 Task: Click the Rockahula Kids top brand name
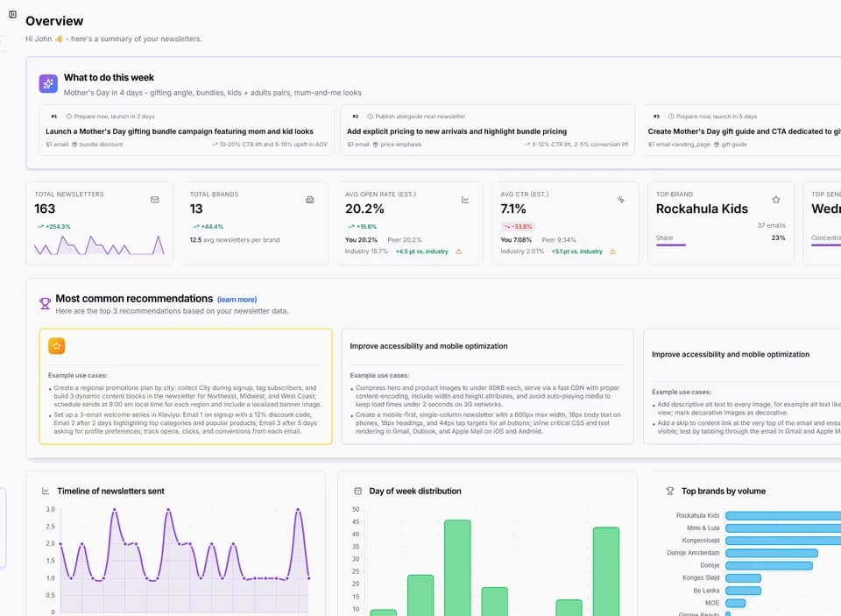[702, 209]
